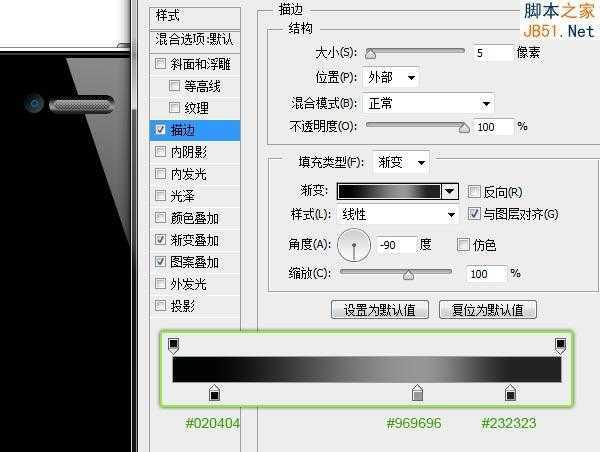Screen dimensions: 600x452
Task: Click the 缩放 scale value field
Action: click(487, 274)
